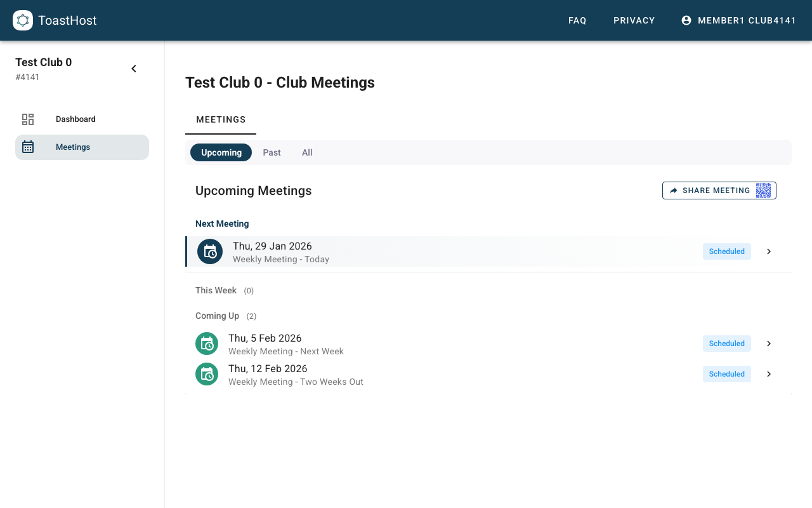Select the Dashboard sidebar icon
Image resolution: width=812 pixels, height=508 pixels.
coord(28,119)
